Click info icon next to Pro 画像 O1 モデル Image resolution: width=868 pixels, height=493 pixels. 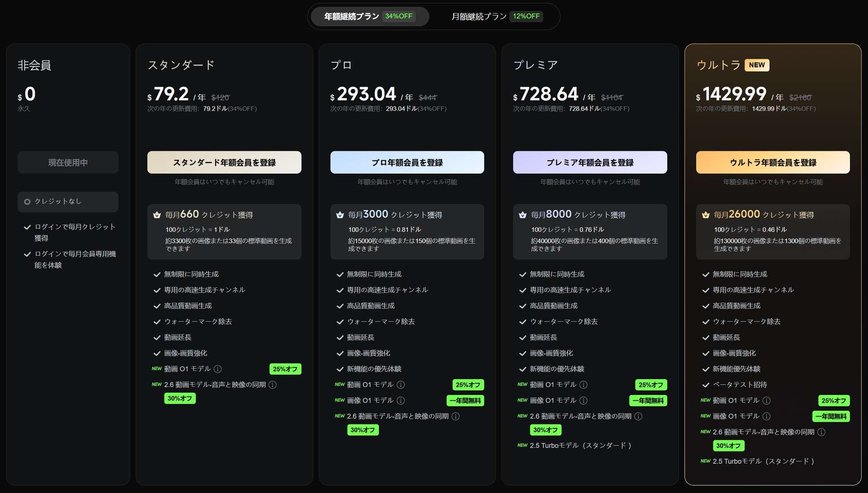(401, 401)
